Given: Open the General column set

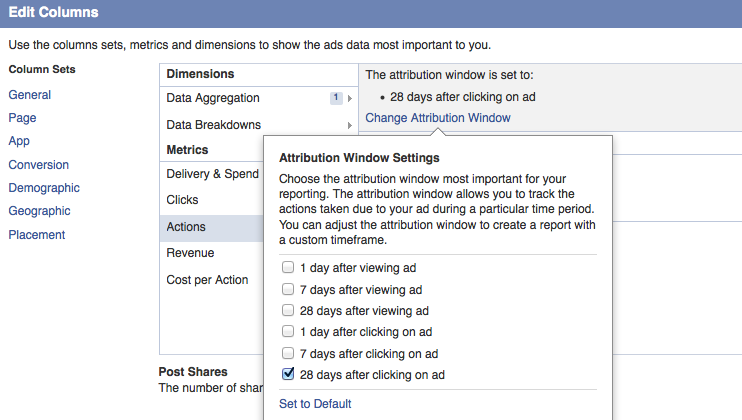Looking at the screenshot, I should pyautogui.click(x=29, y=95).
